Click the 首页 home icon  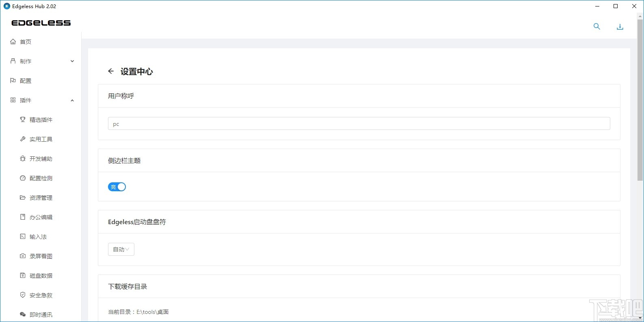13,41
